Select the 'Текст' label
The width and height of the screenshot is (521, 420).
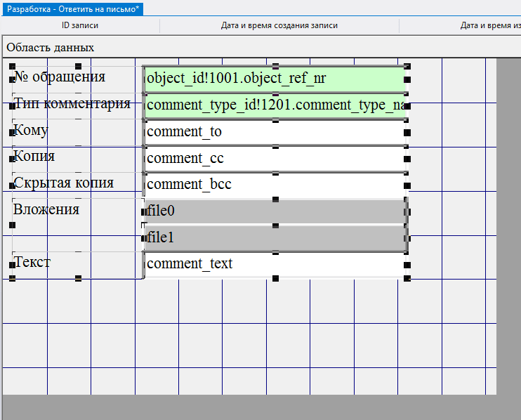point(33,263)
